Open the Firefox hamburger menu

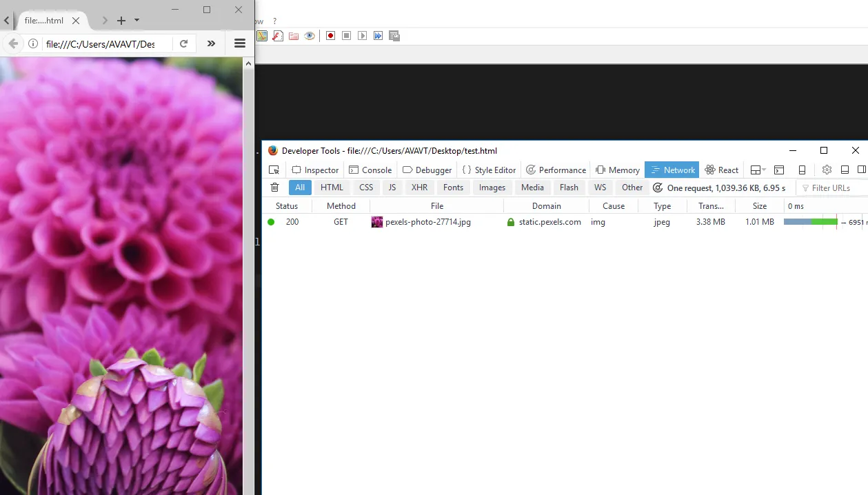(x=240, y=43)
